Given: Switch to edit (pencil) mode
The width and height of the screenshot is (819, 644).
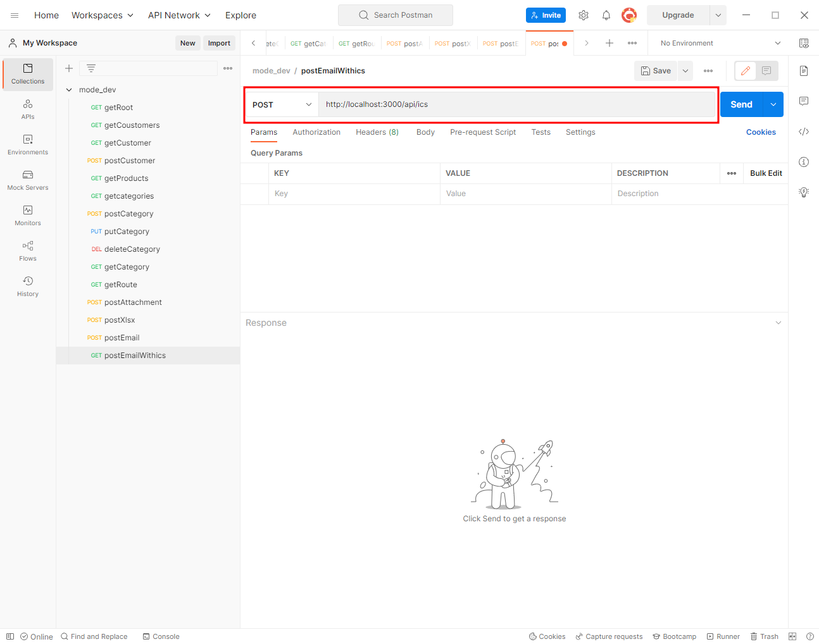Looking at the screenshot, I should click(x=746, y=71).
